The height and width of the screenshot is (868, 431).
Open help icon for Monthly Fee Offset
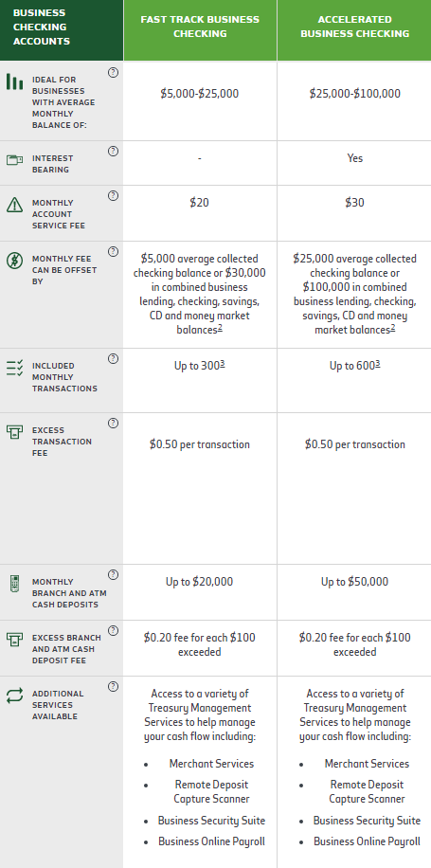(113, 251)
